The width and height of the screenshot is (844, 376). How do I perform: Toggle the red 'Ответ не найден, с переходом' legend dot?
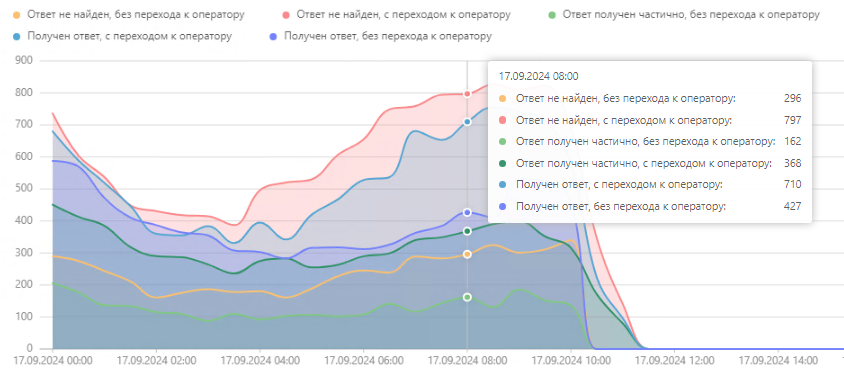[x=286, y=15]
